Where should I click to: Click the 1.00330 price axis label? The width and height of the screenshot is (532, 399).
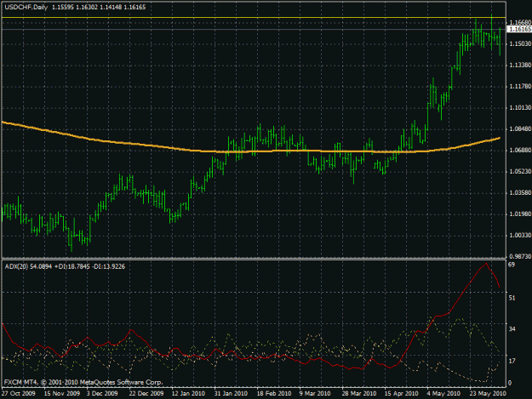520,235
